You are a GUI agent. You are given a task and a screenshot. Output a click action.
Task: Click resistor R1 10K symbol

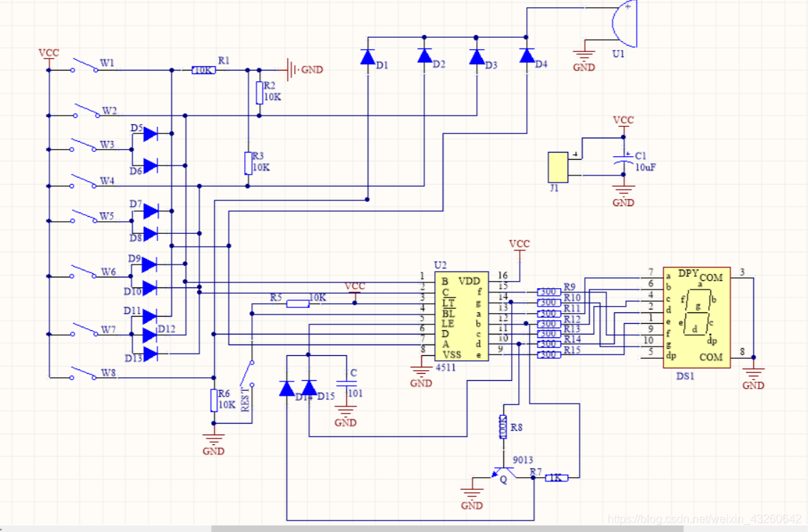203,70
